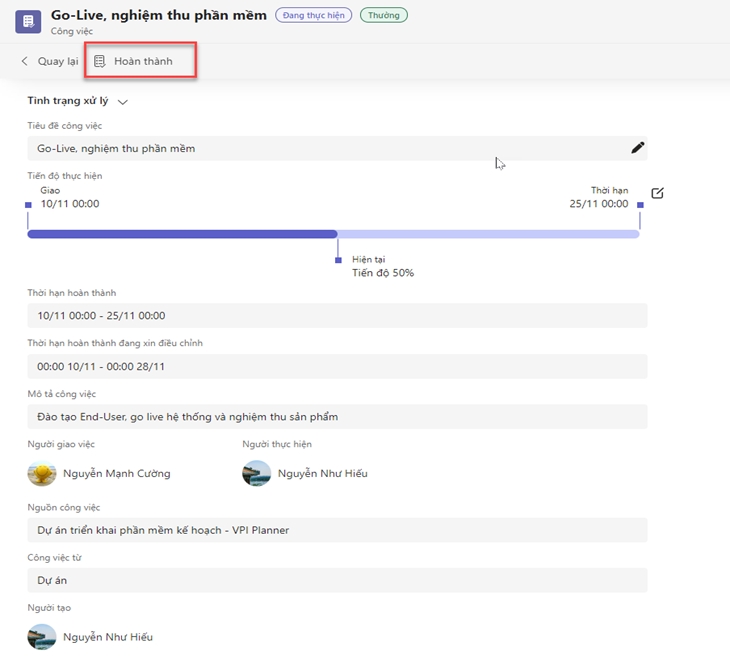Click the pencil icon to edit task title
This screenshot has height=658, width=730.
click(638, 148)
